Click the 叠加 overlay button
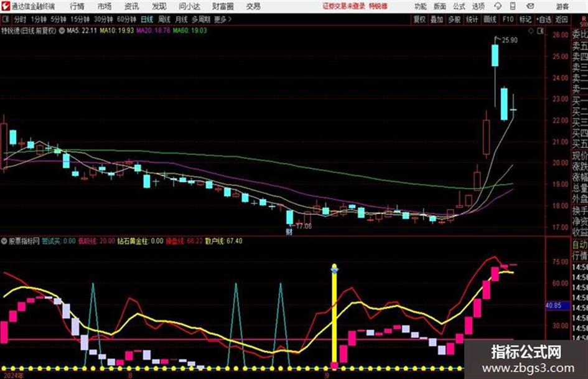Screen dimensions: 588x379 click(437, 19)
